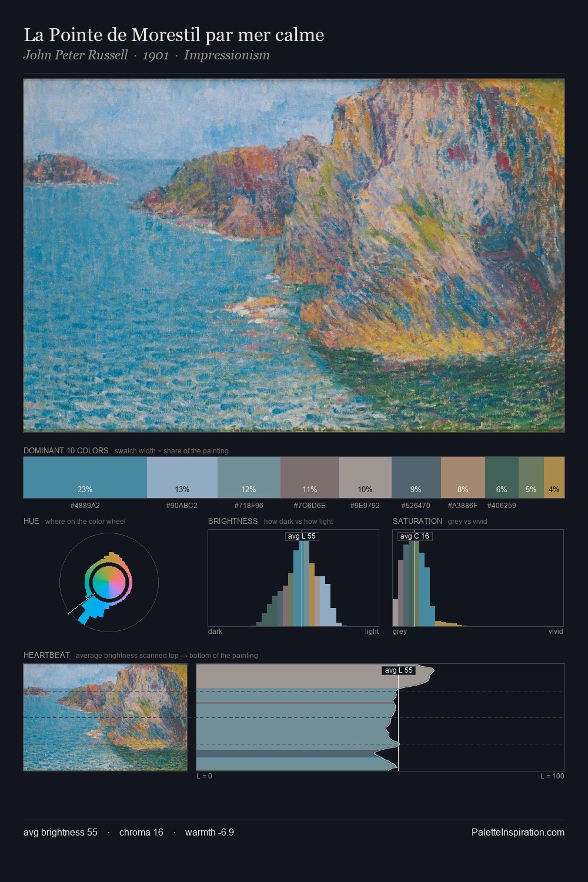Click the avg L 55 label on heartbeat chart
Viewport: 588px width, 882px height.
[x=399, y=670]
